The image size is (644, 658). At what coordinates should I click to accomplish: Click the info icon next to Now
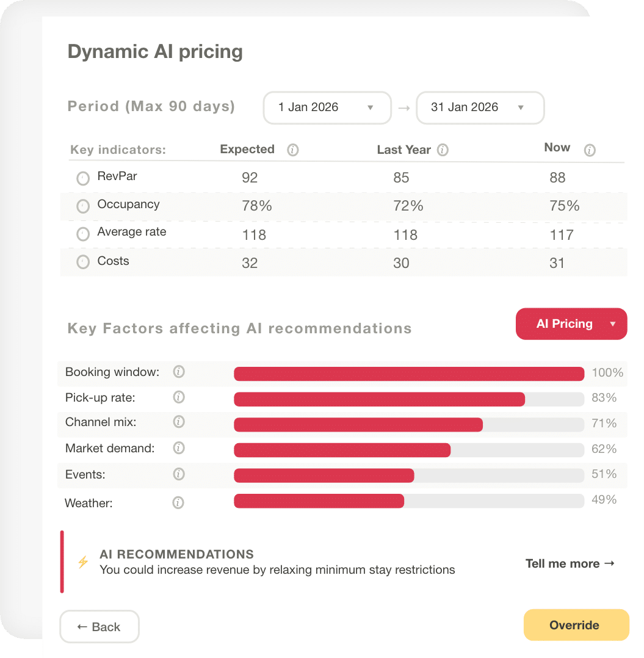pos(590,150)
